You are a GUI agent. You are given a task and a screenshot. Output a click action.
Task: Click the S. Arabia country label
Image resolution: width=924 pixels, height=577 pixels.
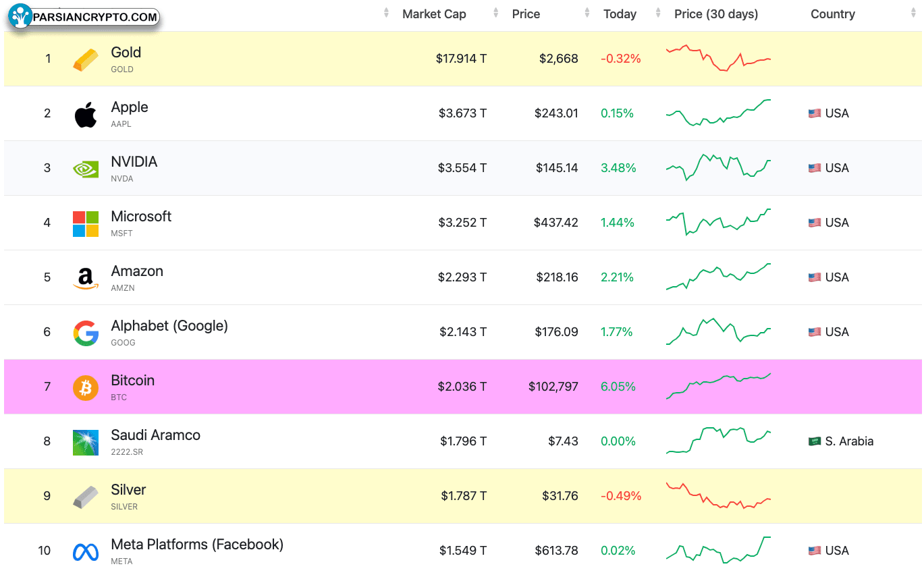coord(849,441)
